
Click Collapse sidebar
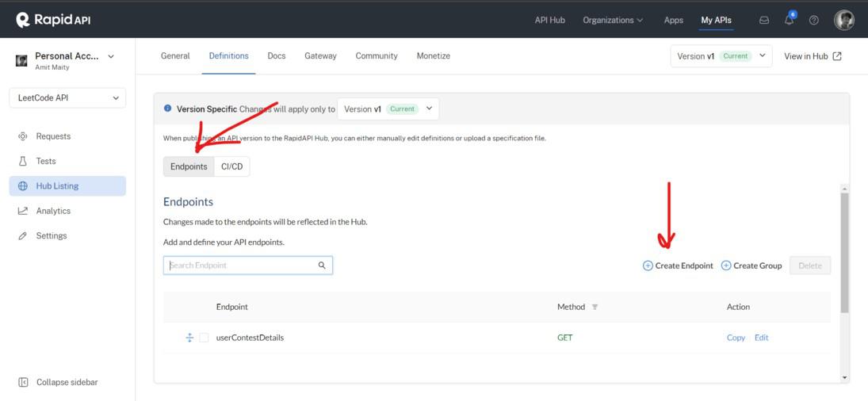point(58,382)
